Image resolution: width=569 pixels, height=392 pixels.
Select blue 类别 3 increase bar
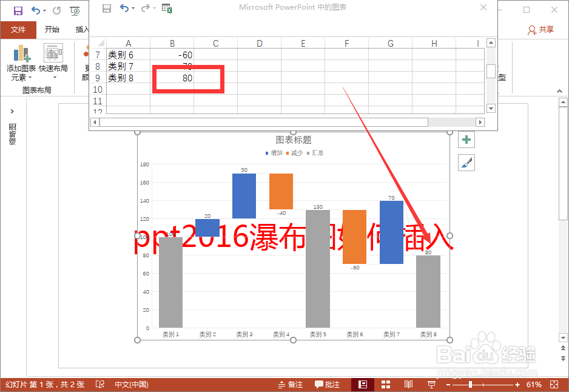click(244, 196)
